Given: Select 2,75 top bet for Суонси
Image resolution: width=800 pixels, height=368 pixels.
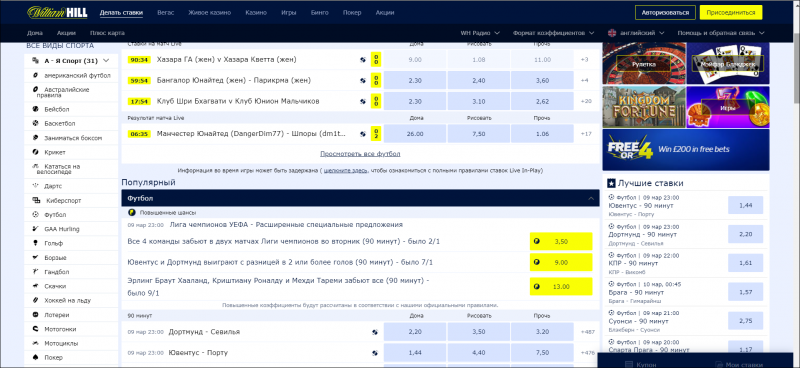Looking at the screenshot, I should tap(745, 321).
